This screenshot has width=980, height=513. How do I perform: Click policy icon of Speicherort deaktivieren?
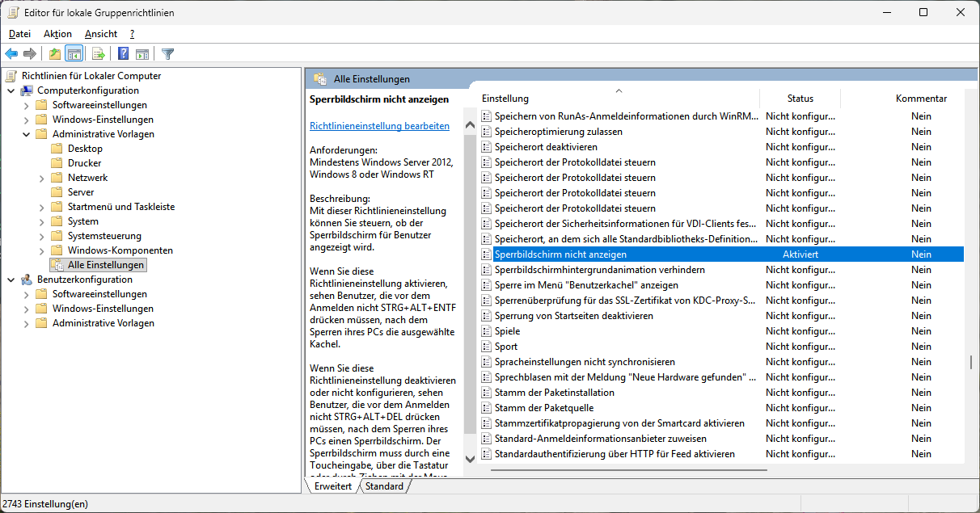486,147
